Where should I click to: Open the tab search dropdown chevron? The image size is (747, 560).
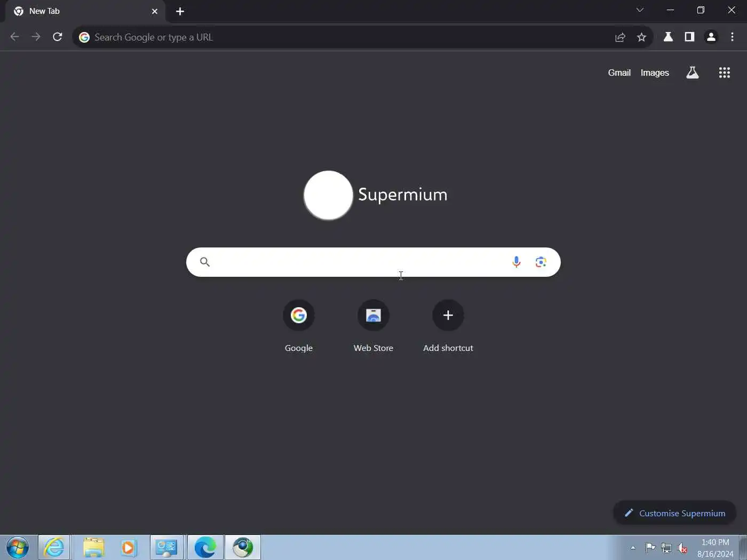pos(640,10)
